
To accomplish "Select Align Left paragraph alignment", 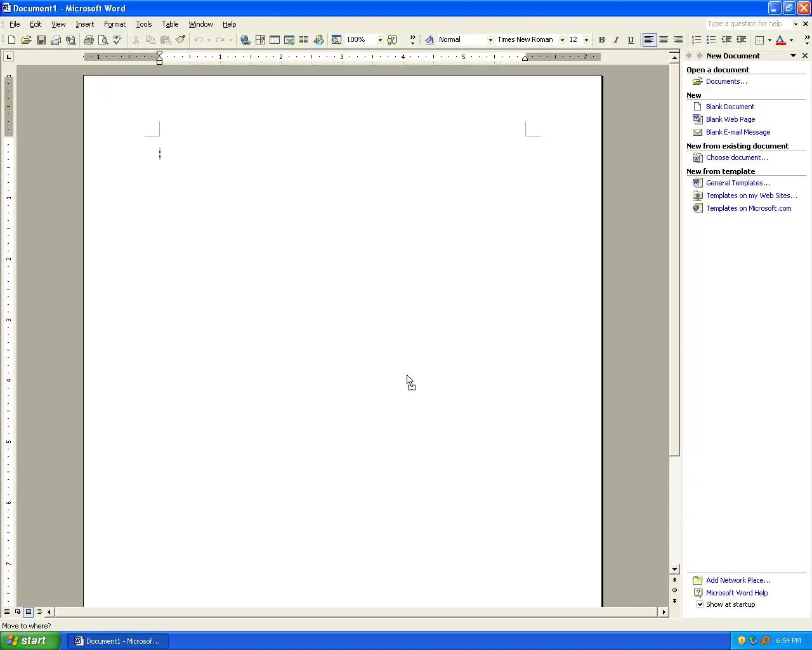I will 649,40.
